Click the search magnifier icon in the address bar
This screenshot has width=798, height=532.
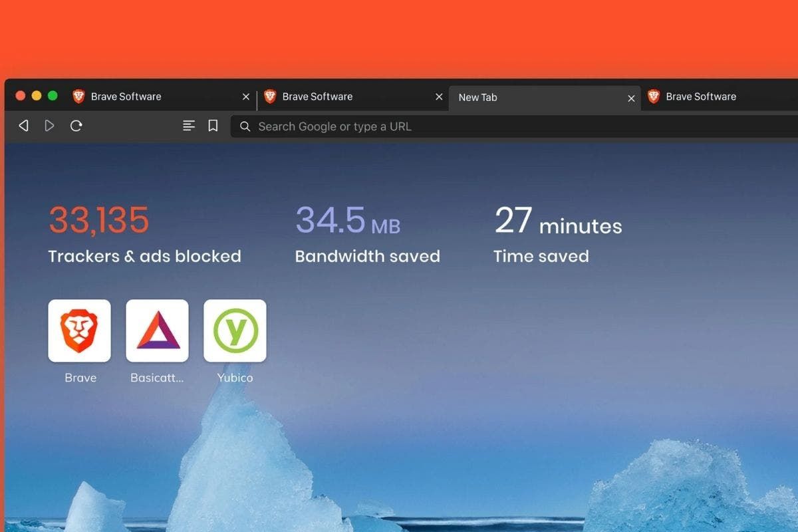[245, 126]
